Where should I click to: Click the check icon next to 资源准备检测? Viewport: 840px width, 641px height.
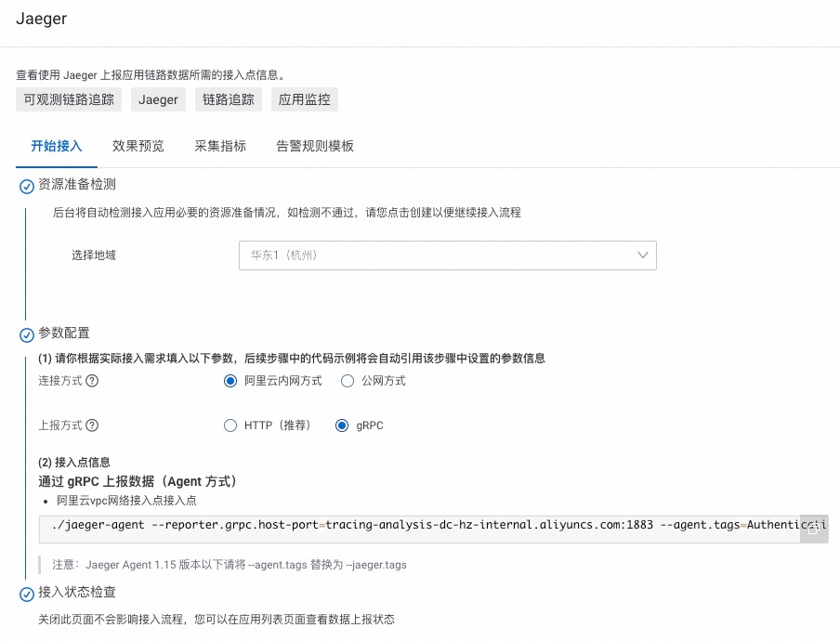pyautogui.click(x=27, y=187)
